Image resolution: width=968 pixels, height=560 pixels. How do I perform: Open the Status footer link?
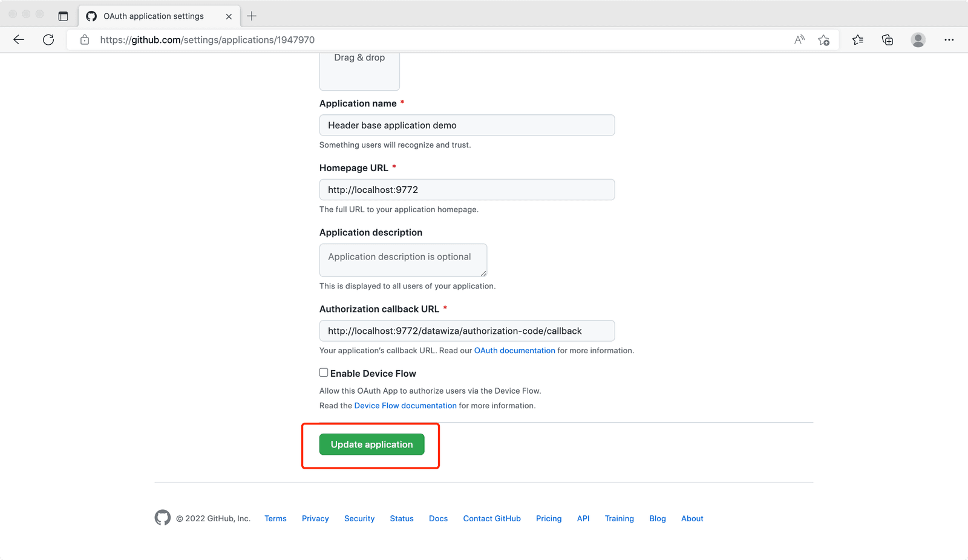pos(402,519)
